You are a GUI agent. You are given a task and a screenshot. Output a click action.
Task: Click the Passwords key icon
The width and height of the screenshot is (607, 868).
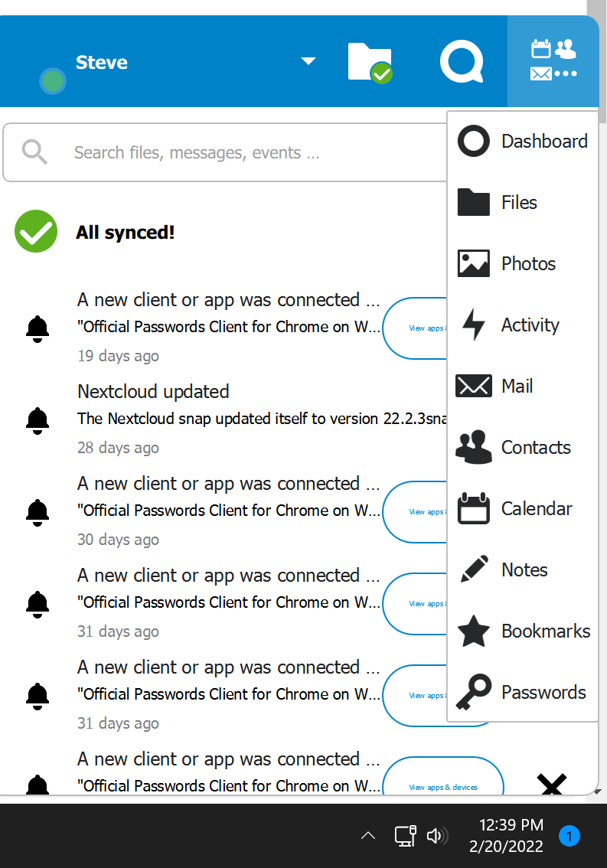(473, 693)
